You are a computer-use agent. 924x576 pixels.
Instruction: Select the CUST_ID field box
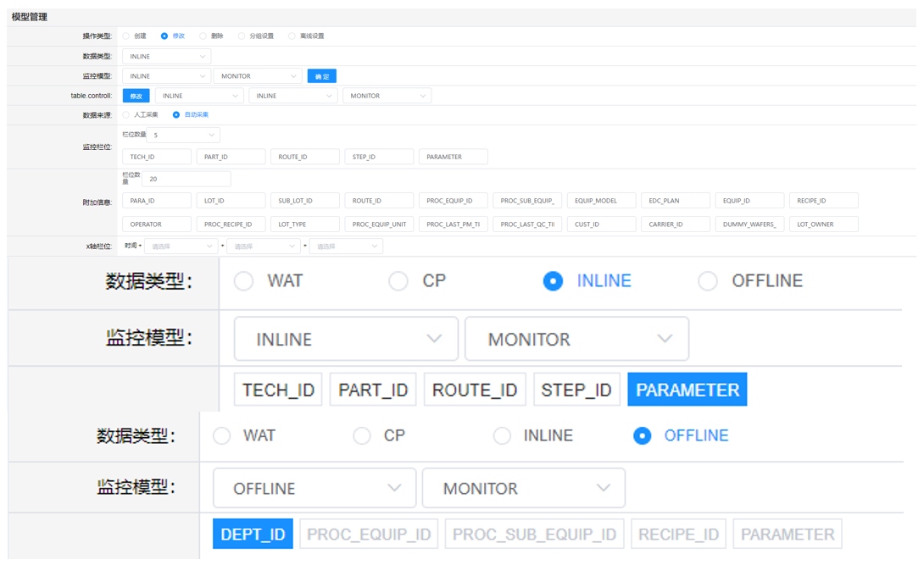click(x=601, y=224)
